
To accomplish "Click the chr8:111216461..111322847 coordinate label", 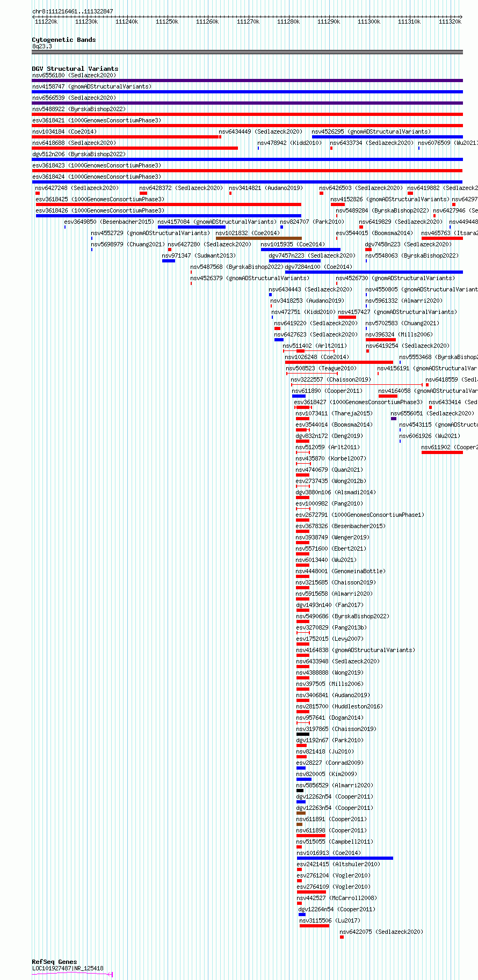I will [73, 11].
